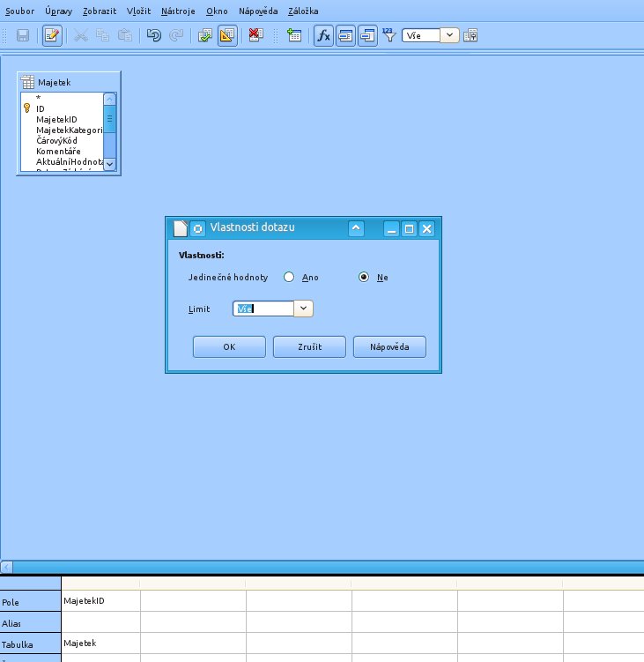Click the Pole row header

pos(30,601)
